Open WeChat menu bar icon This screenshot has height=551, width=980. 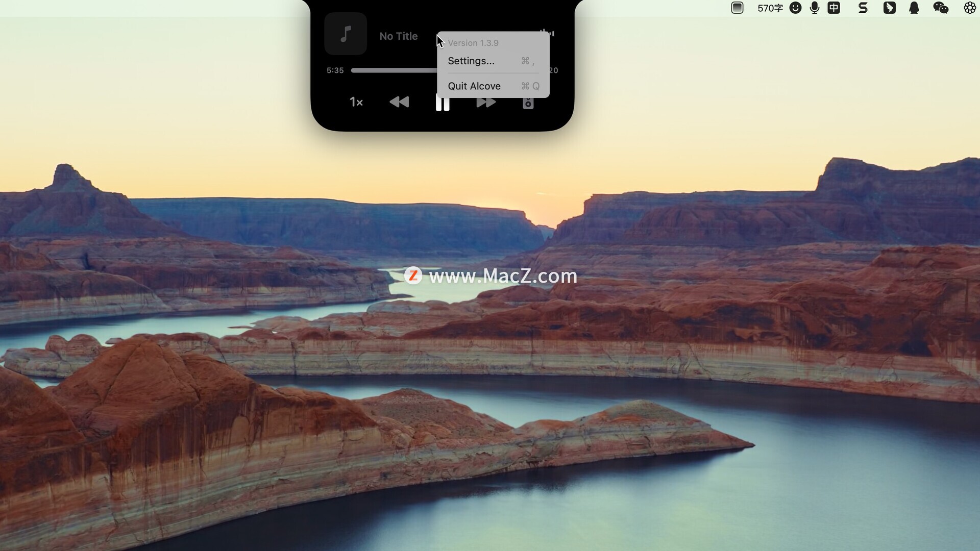coord(940,8)
